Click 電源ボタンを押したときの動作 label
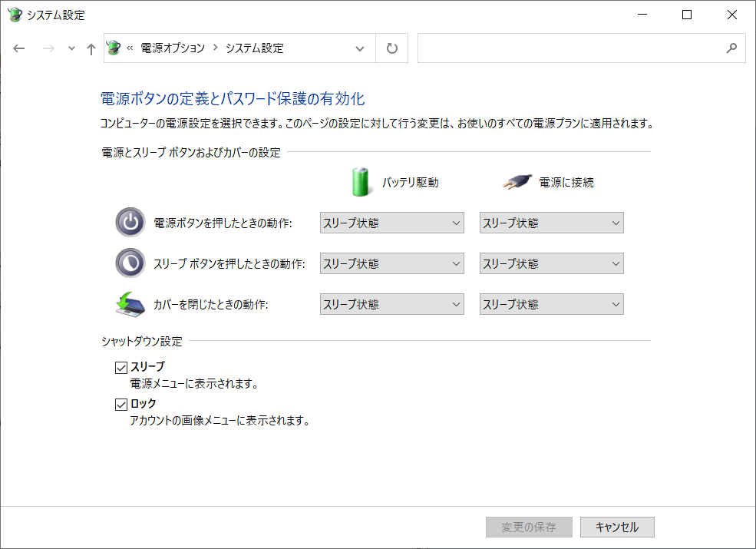Screen dimensions: 756x549 [223, 223]
